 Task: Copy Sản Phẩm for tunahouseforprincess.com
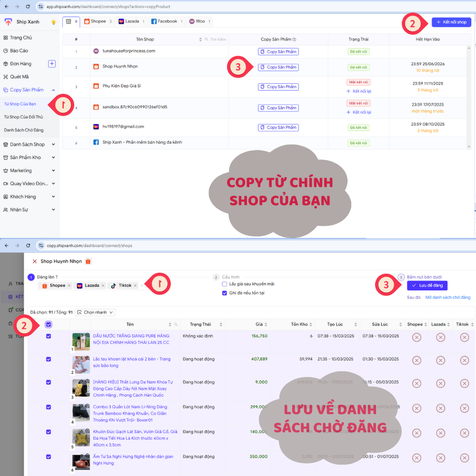(x=278, y=52)
